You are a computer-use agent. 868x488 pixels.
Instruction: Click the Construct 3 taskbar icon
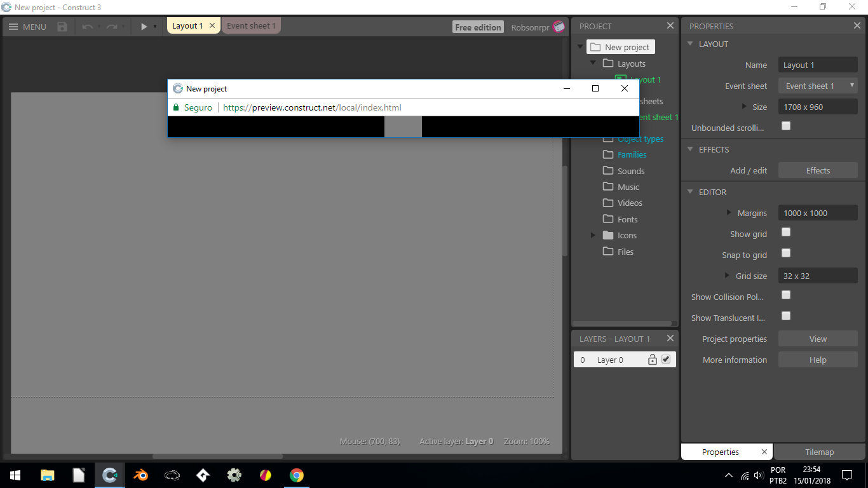(109, 475)
